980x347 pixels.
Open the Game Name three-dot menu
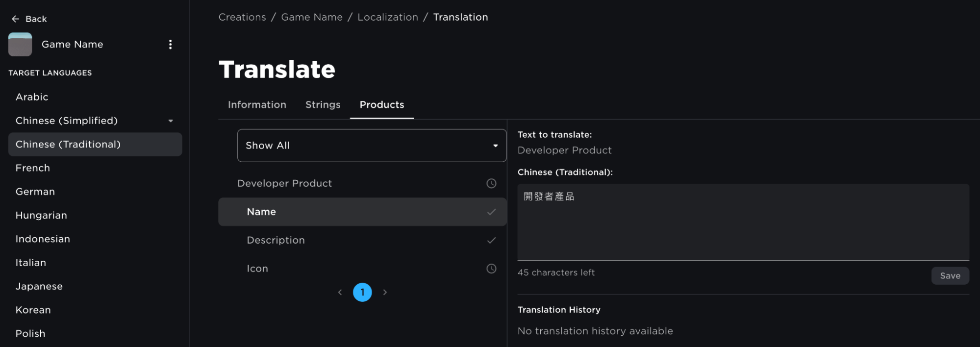[170, 45]
